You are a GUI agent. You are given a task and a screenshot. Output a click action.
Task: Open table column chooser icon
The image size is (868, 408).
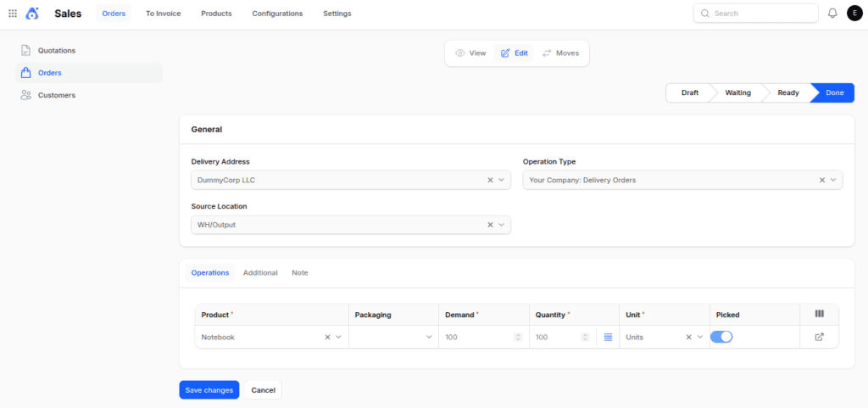[x=820, y=314]
